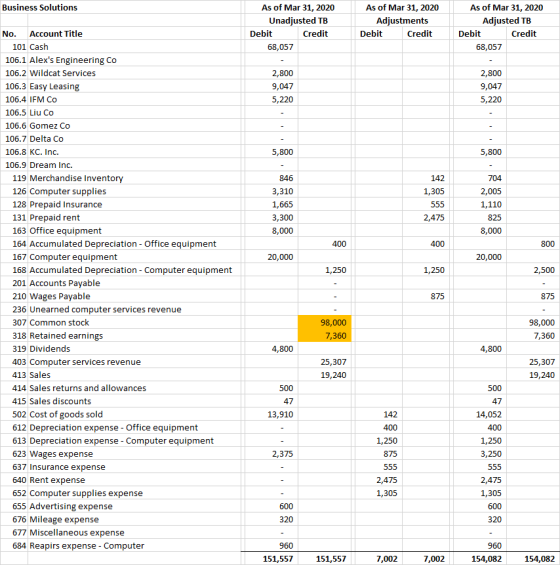Click the 'Cash' account title cell
The height and width of the screenshot is (565, 560).
[39, 47]
